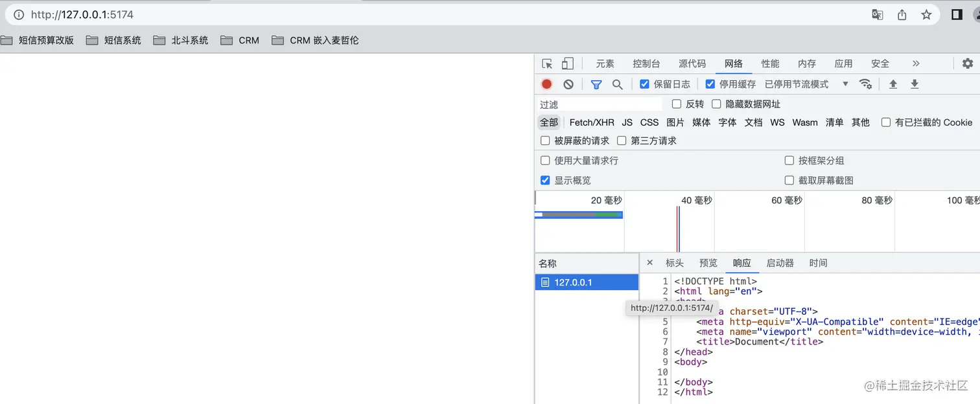The image size is (980, 404).
Task: Close the request details pane
Action: [x=650, y=263]
